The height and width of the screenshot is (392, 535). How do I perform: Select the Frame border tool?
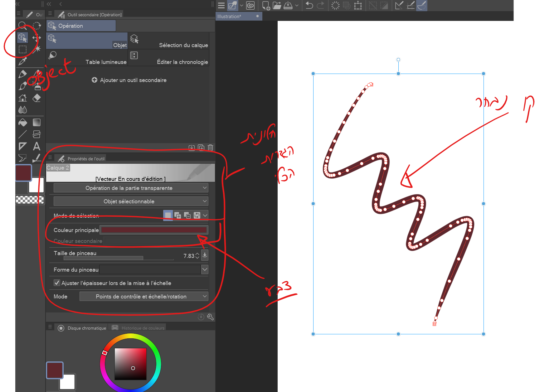click(37, 134)
